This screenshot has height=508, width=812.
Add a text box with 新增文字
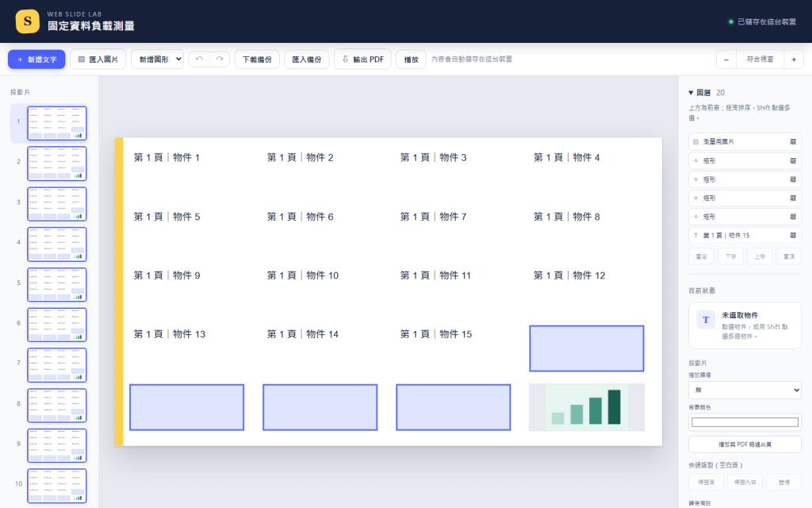(36, 59)
